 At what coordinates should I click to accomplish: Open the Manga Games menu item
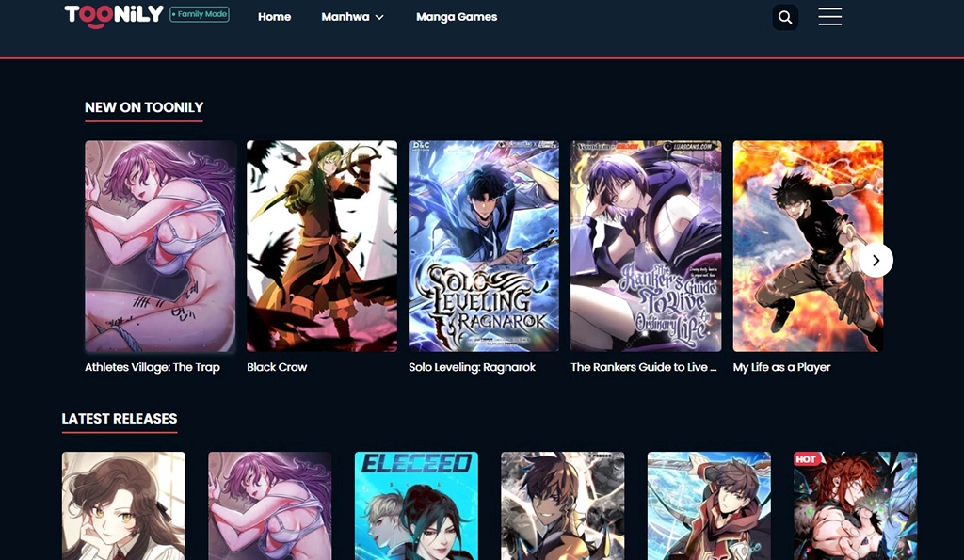457,17
